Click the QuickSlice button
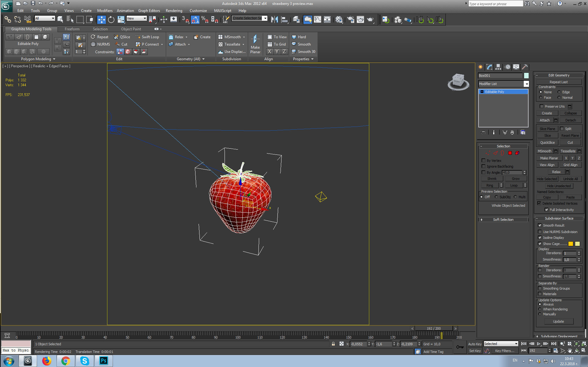The image size is (588, 367). point(547,143)
